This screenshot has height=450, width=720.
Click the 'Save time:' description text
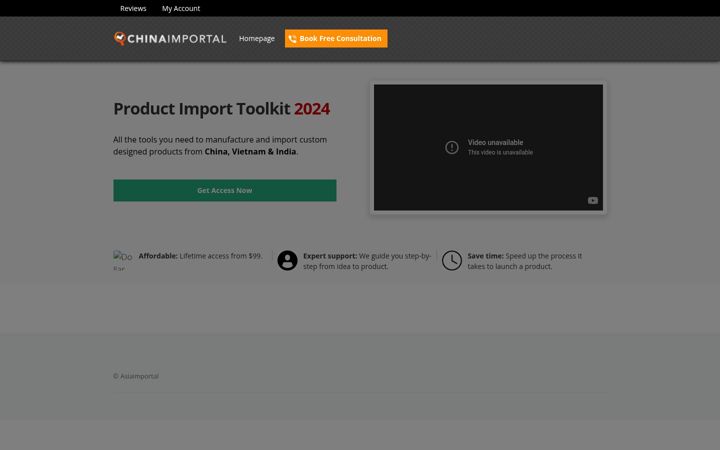[x=524, y=261]
